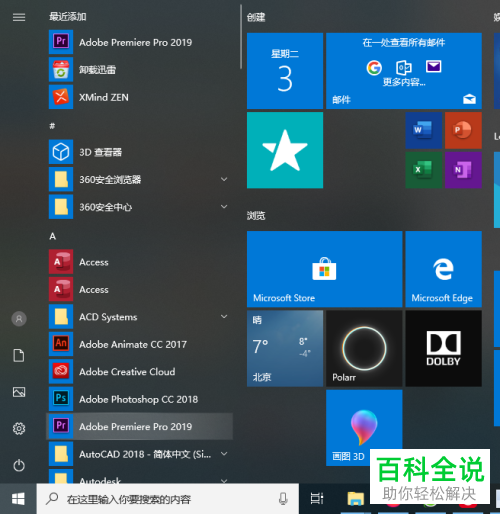The height and width of the screenshot is (514, 500).
Task: Open Task View on the taskbar
Action: (x=317, y=499)
